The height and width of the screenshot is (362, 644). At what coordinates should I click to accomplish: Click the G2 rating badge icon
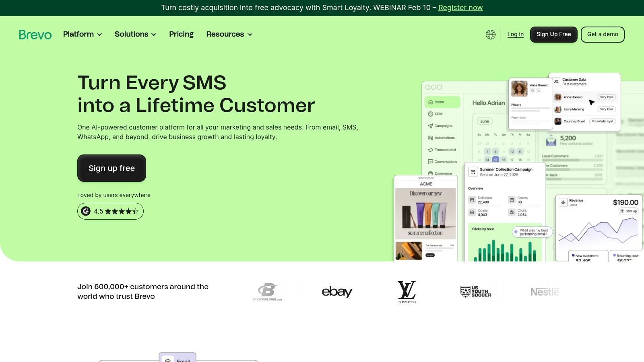coord(86,211)
